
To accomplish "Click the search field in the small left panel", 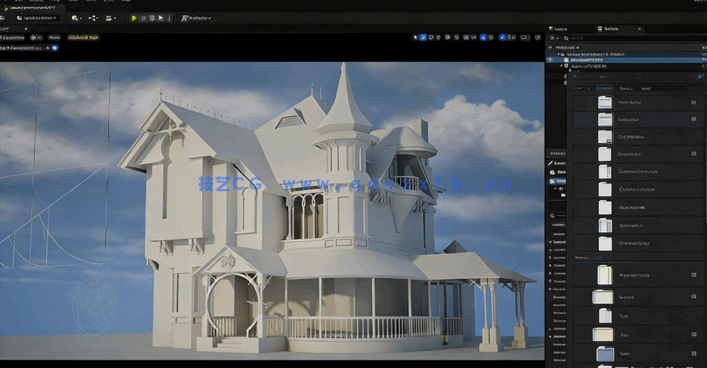I will coord(558,216).
